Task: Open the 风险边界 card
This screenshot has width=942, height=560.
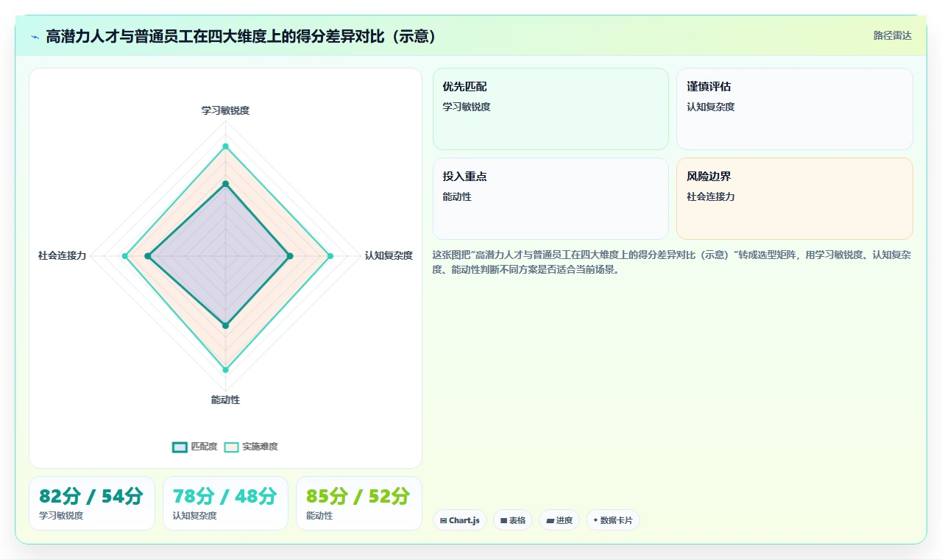Action: (x=795, y=199)
